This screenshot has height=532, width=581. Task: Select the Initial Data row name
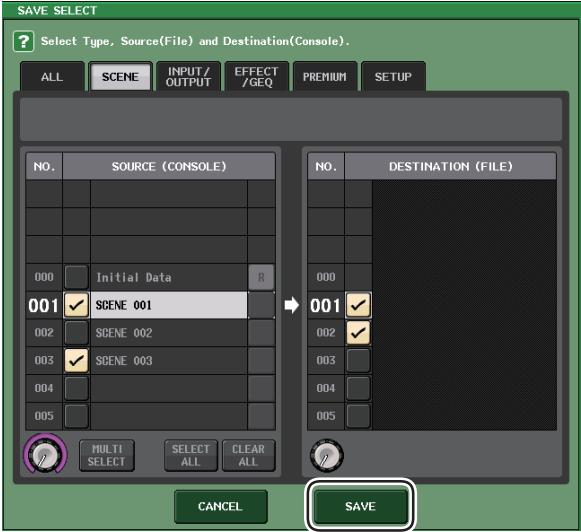click(x=169, y=277)
